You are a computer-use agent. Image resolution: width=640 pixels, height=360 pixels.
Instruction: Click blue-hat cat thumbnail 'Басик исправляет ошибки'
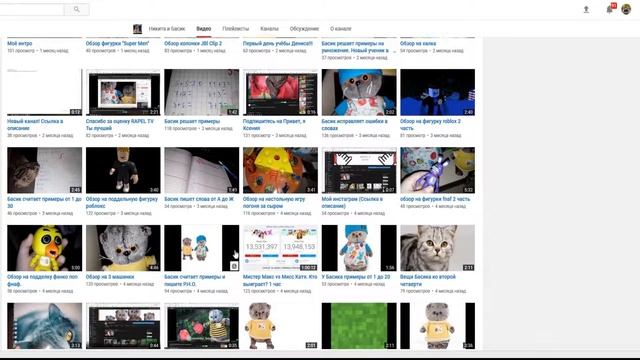(359, 92)
